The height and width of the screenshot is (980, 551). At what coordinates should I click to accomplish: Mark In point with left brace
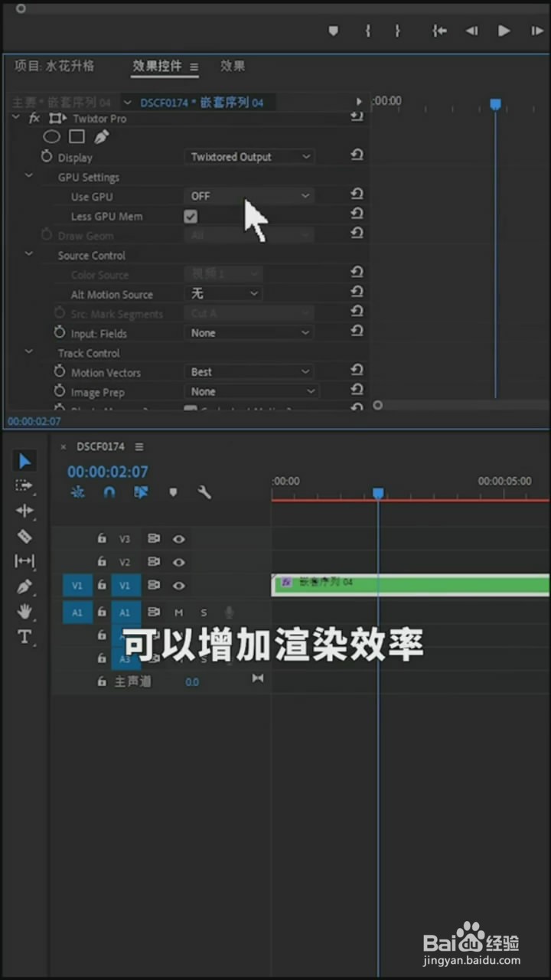point(368,31)
